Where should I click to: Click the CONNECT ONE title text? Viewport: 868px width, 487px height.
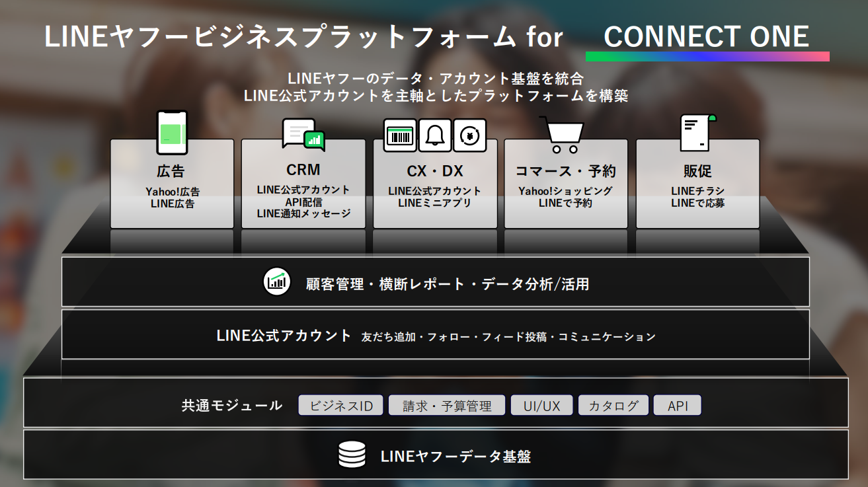click(x=707, y=37)
